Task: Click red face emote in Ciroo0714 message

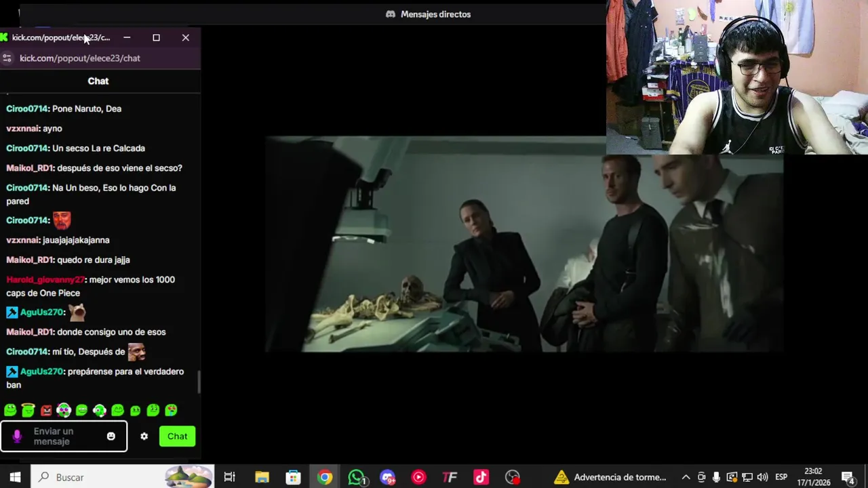Action: pyautogui.click(x=62, y=220)
